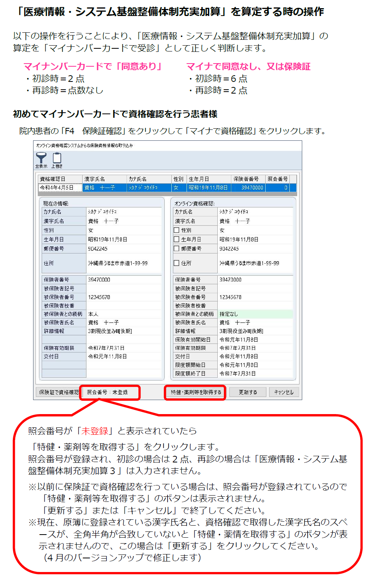Check the 性別 checkbox in online panel
377x588 pixels.
point(176,230)
